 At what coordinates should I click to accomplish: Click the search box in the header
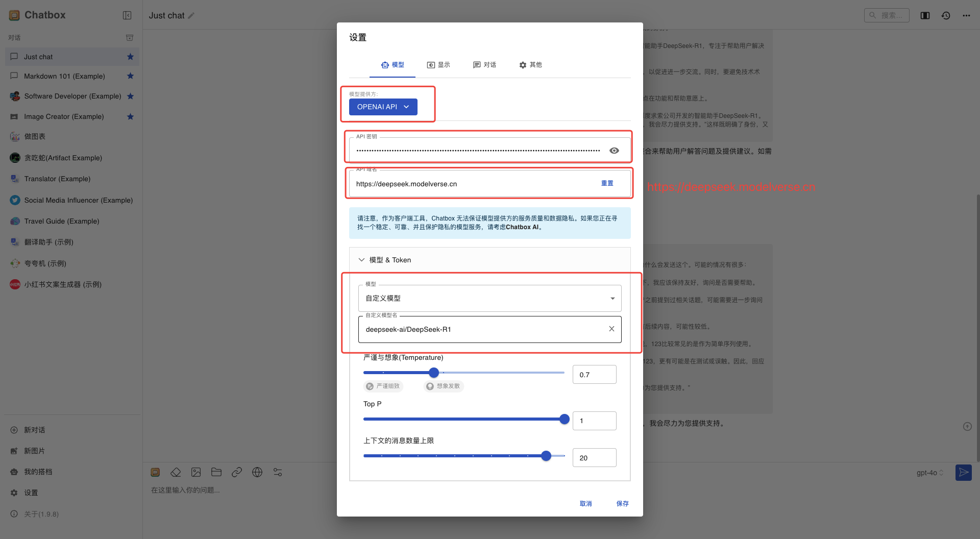(887, 15)
